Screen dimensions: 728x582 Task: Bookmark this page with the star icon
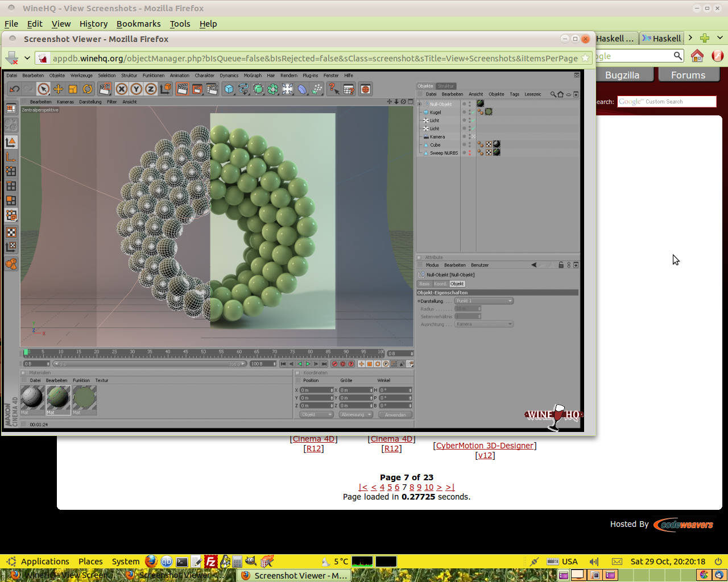(585, 58)
